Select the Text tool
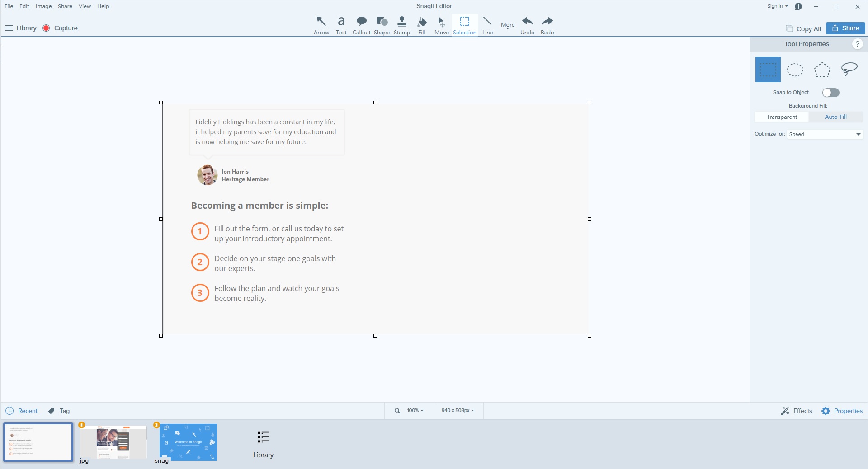This screenshot has height=469, width=868. 341,25
